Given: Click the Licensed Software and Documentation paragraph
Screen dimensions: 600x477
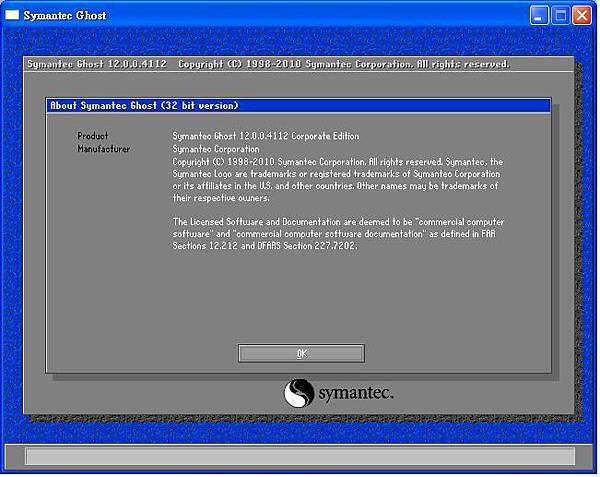Looking at the screenshot, I should 338,234.
